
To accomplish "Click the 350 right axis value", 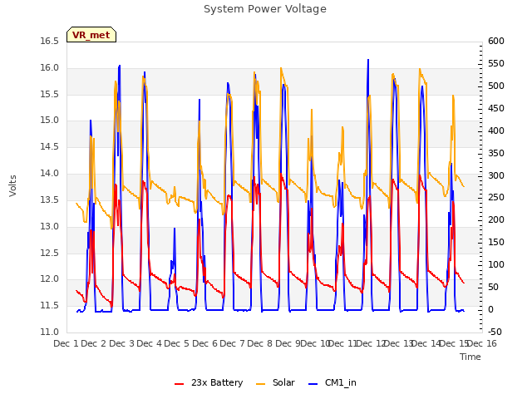I will (x=496, y=153).
